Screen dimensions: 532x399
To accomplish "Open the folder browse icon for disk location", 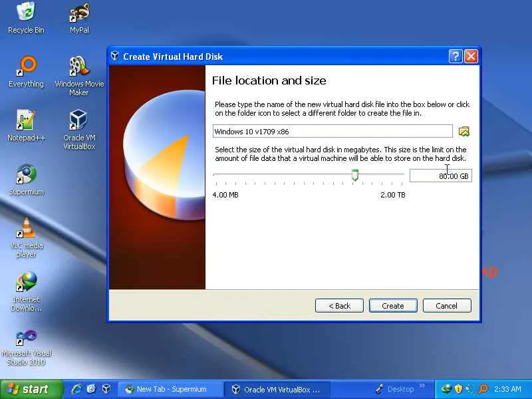I will (x=464, y=131).
